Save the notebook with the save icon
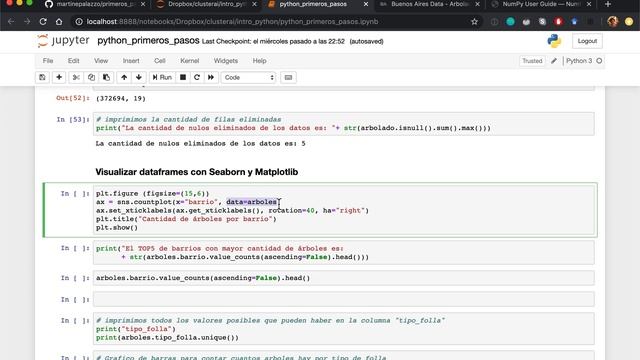The width and height of the screenshot is (640, 360). (x=42, y=78)
